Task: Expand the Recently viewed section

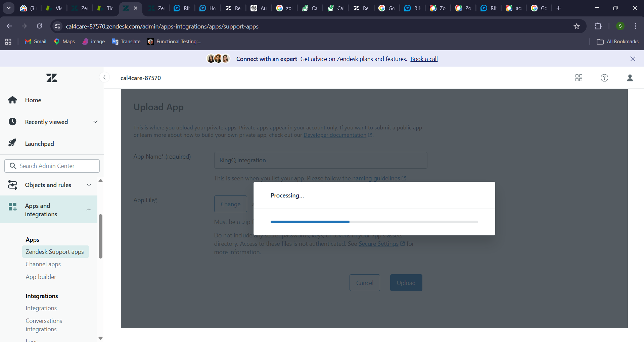Action: coord(52,122)
